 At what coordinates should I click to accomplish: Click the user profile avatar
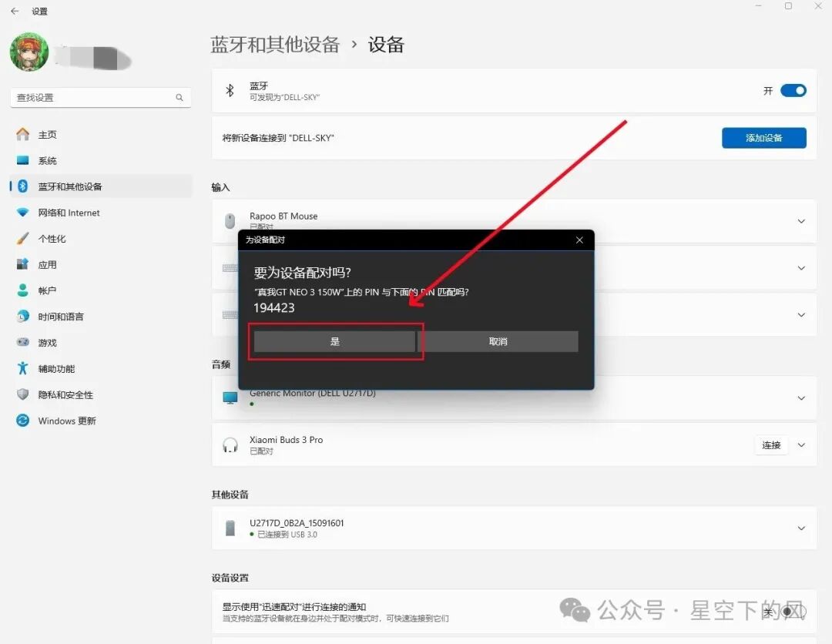point(29,52)
